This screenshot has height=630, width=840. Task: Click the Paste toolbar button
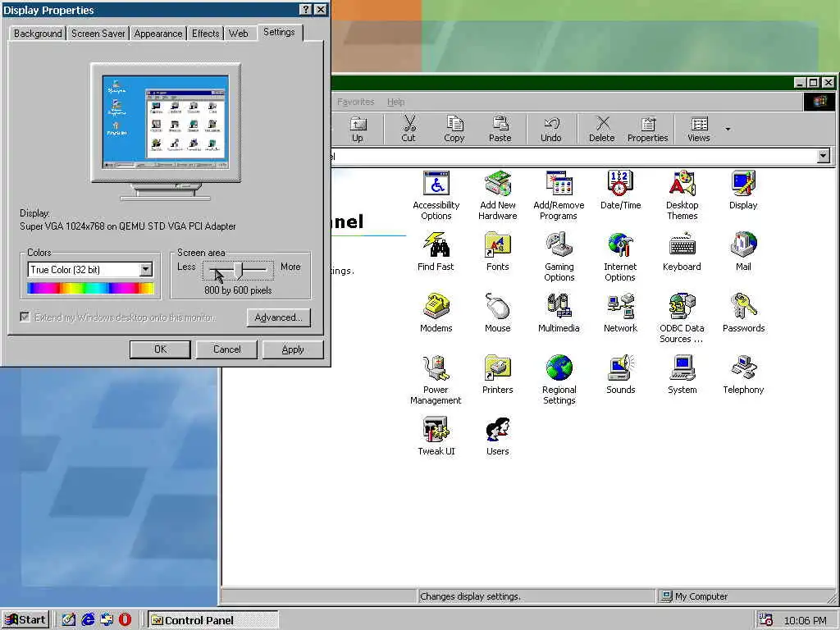click(500, 129)
